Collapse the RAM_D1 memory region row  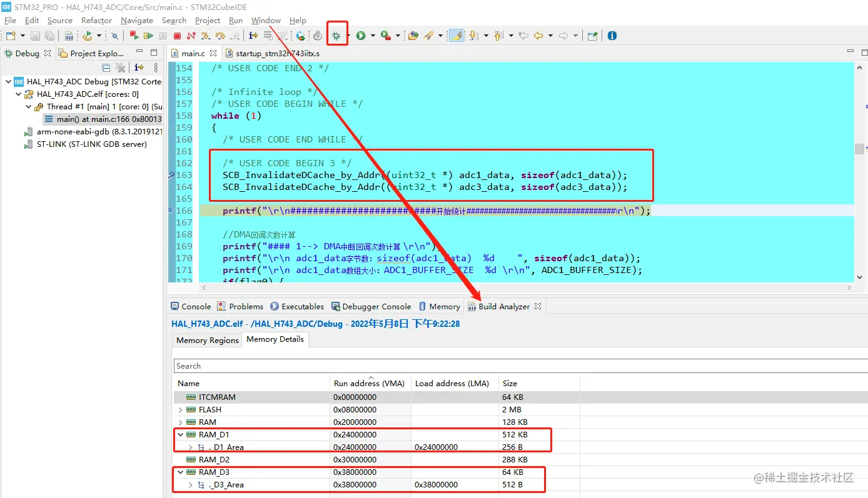click(181, 435)
